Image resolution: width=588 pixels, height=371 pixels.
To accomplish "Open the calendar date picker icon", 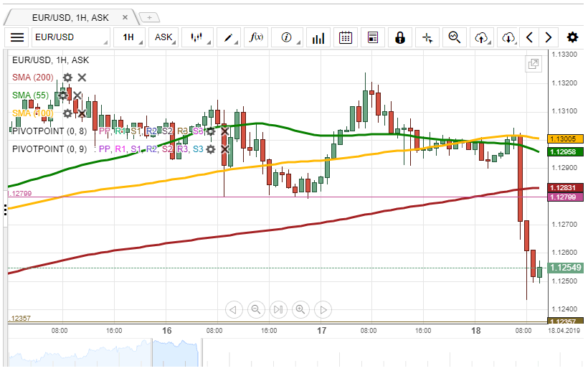I will click(345, 37).
